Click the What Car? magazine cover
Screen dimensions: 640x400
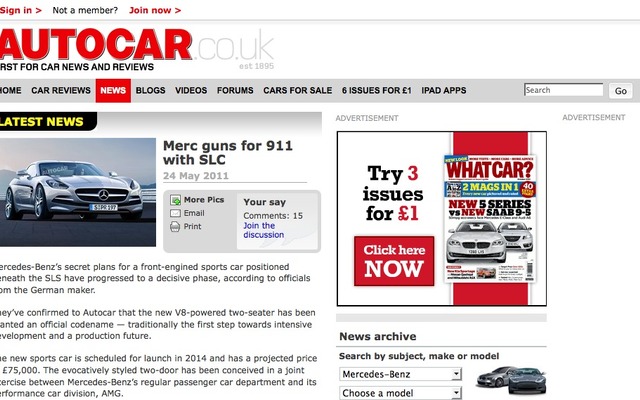coord(490,218)
